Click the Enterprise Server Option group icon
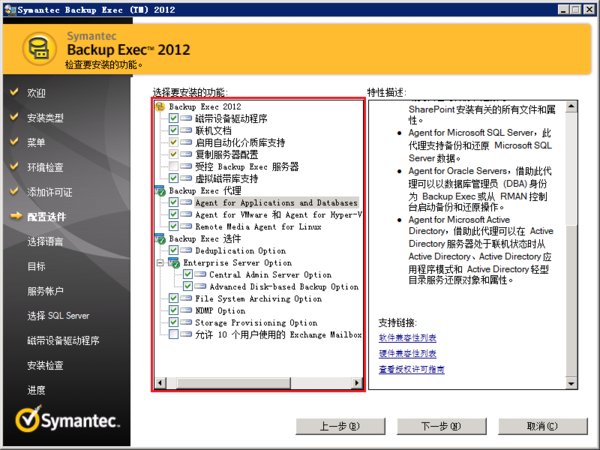 point(174,262)
